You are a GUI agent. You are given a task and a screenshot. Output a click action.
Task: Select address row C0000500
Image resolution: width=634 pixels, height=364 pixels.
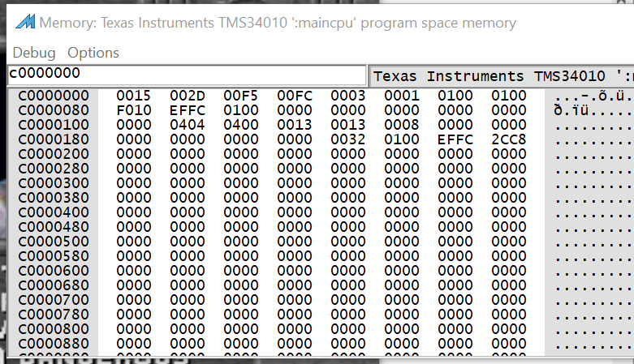click(54, 242)
